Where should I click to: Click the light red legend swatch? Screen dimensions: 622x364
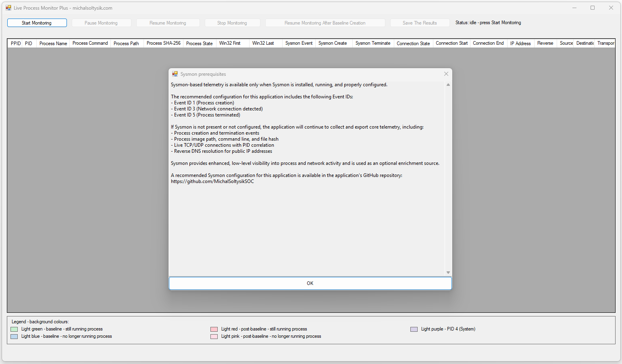(214, 329)
